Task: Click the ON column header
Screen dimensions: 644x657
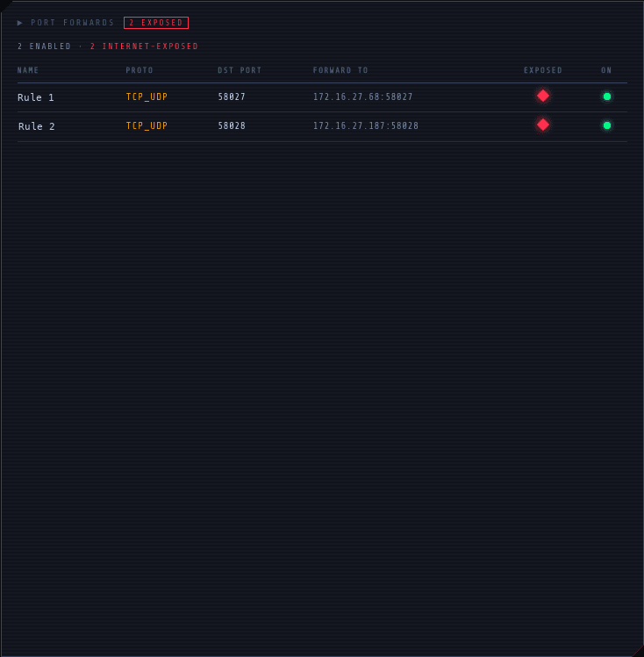Action: tap(606, 70)
